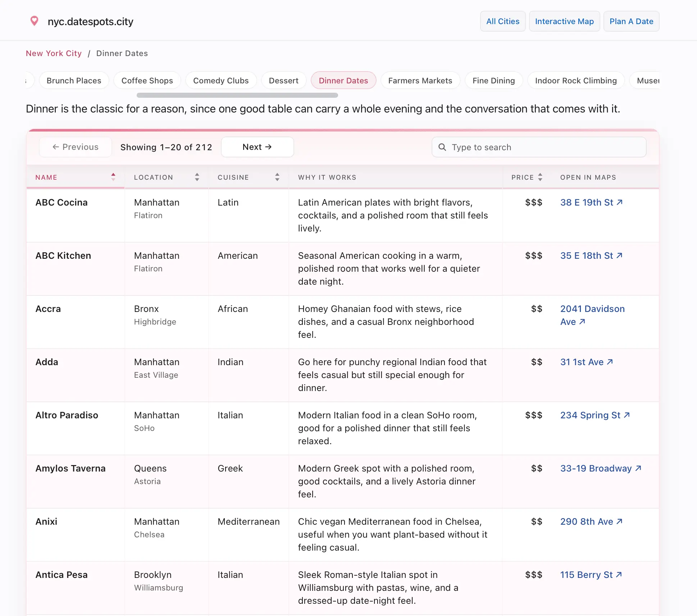The width and height of the screenshot is (697, 616).
Task: Select the Indoor Rock Climbing category
Action: point(576,81)
